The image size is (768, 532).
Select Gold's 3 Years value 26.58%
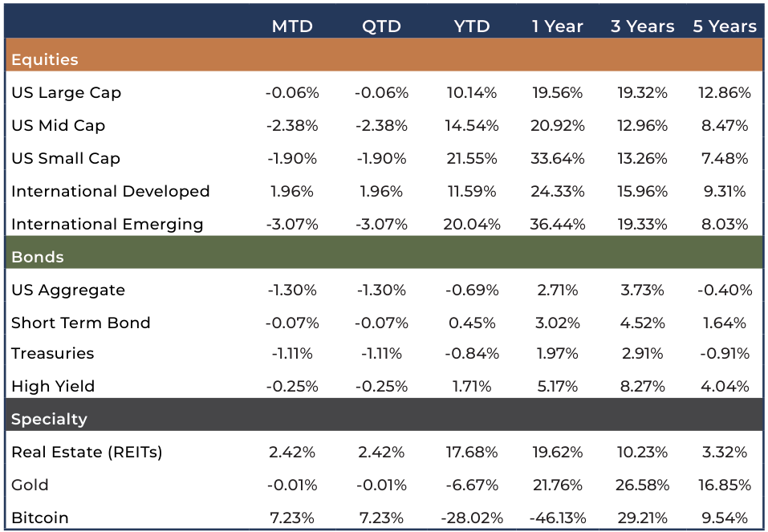(642, 485)
